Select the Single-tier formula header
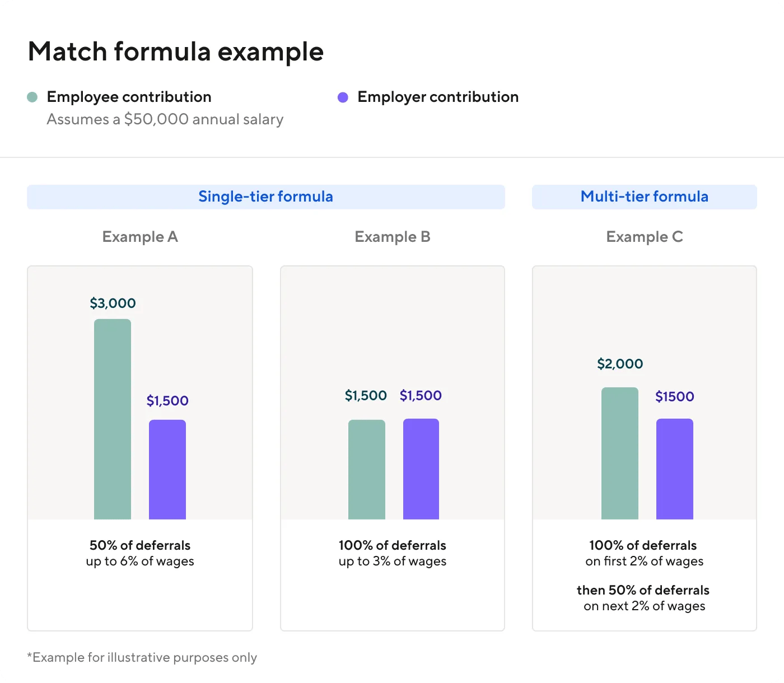The image size is (784, 683). [x=265, y=197]
